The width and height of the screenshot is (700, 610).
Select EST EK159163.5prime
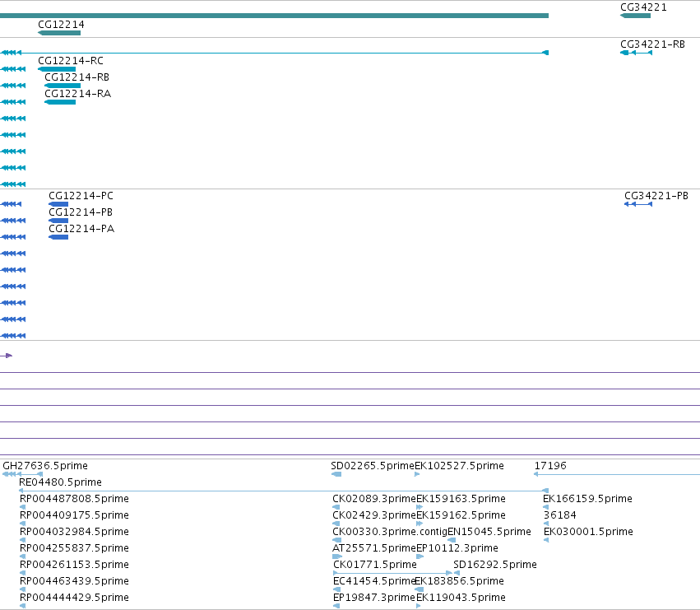tap(461, 499)
